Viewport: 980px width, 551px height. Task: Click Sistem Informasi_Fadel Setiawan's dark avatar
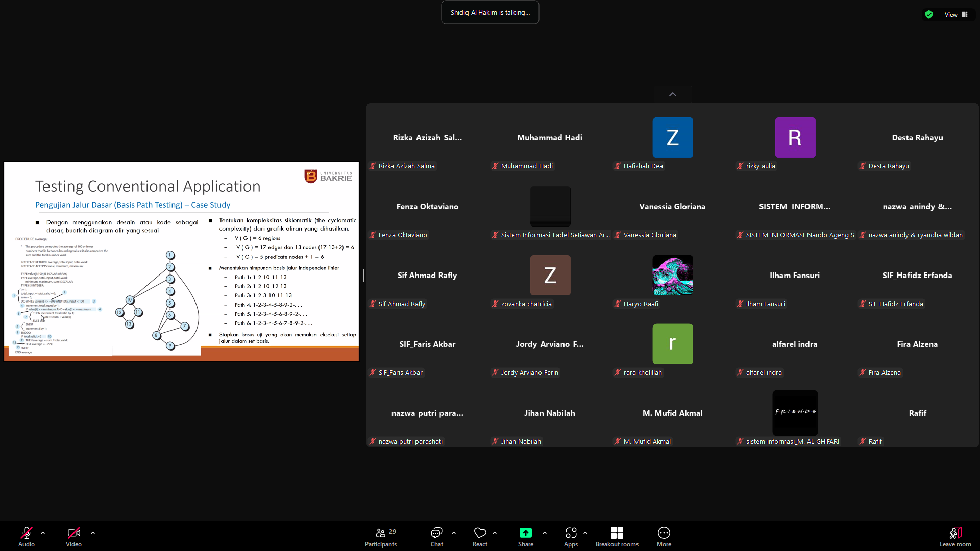point(550,206)
